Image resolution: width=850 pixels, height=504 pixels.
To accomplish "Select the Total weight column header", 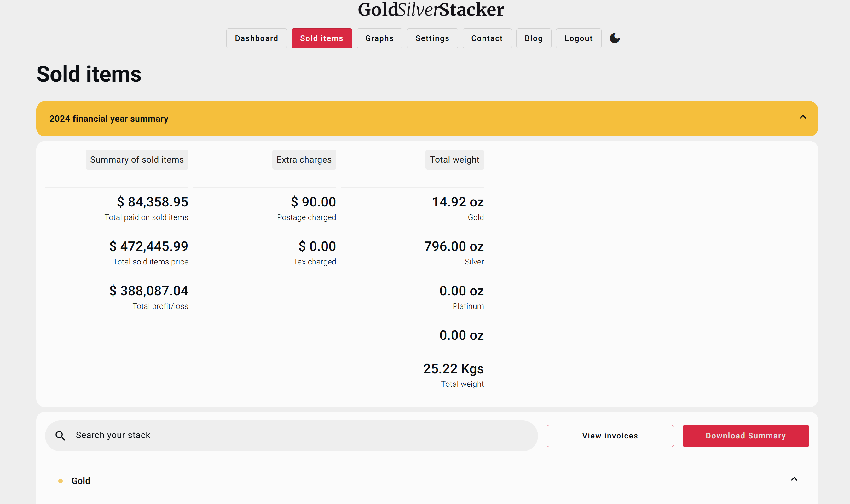I will pos(454,159).
